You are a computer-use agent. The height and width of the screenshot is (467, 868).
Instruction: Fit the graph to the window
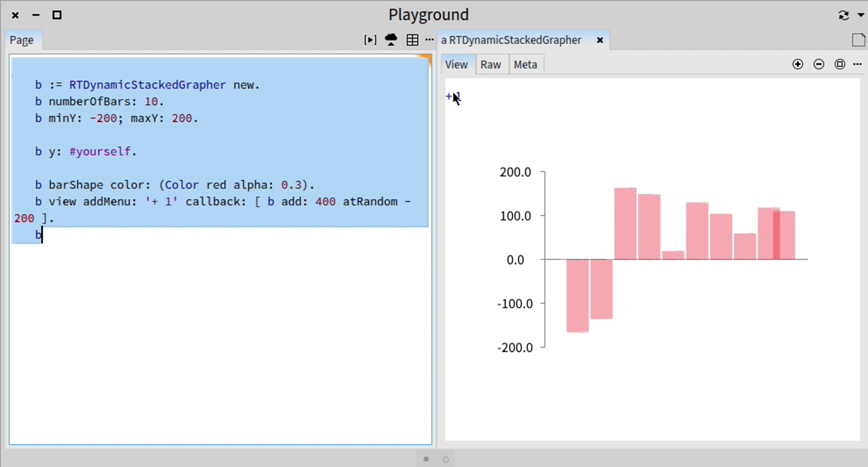[840, 64]
